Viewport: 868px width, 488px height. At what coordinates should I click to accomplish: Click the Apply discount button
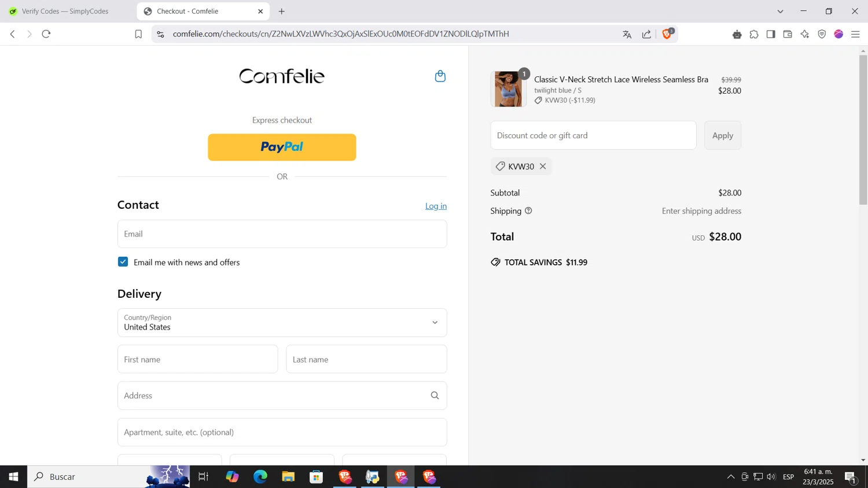[x=722, y=135]
